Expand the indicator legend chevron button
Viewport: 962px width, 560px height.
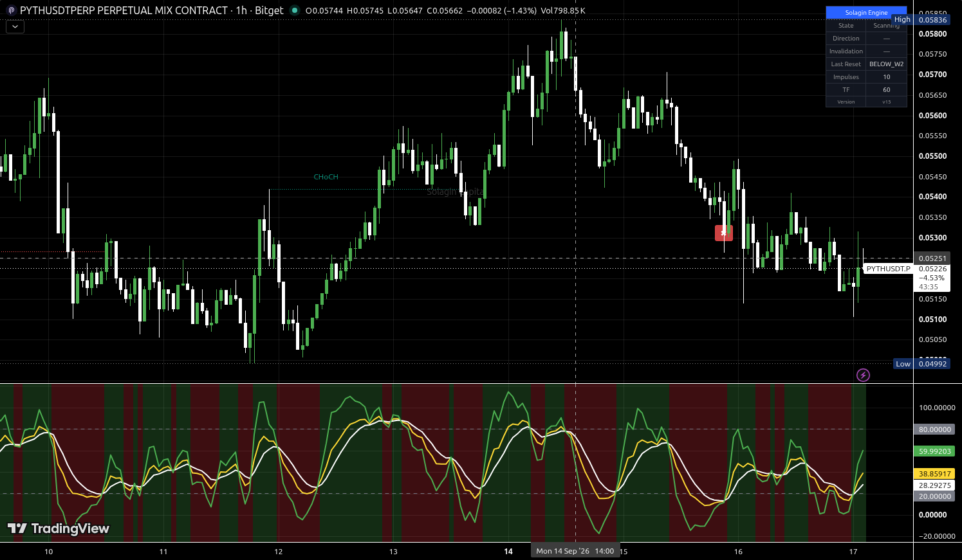coord(15,26)
